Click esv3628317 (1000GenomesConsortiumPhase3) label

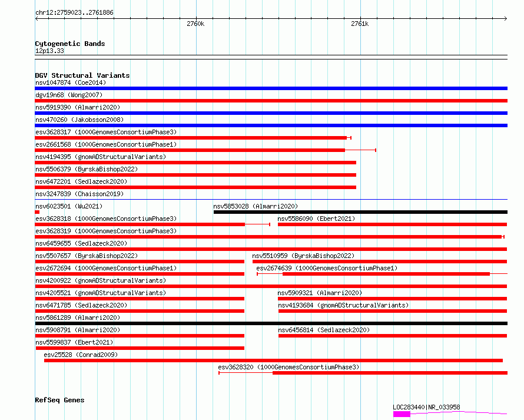pos(106,132)
